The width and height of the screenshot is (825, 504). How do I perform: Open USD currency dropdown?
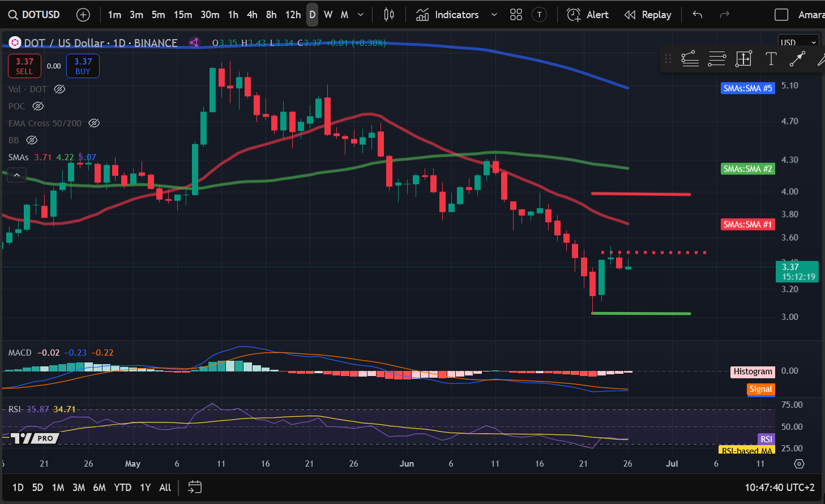coord(798,42)
